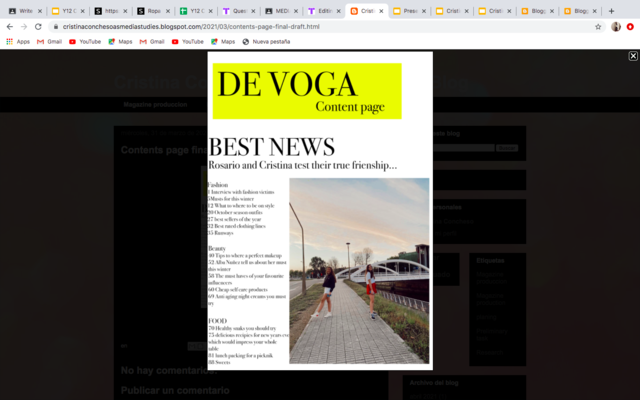This screenshot has width=640, height=400.
Task: Click the purple T favicon on Ques tab
Action: [x=226, y=11]
